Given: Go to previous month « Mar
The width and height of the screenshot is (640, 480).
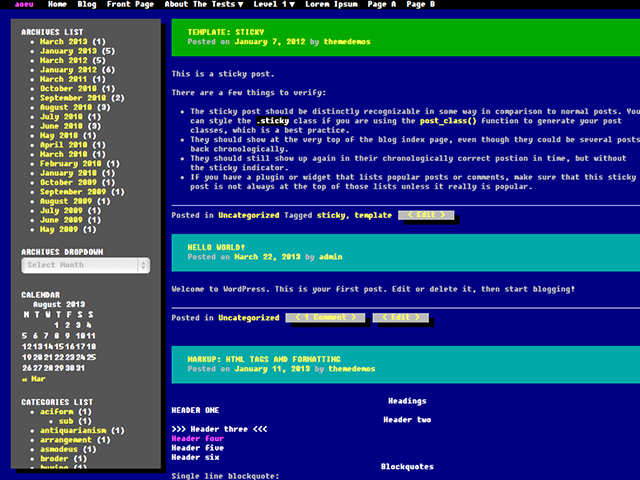Looking at the screenshot, I should pyautogui.click(x=33, y=379).
